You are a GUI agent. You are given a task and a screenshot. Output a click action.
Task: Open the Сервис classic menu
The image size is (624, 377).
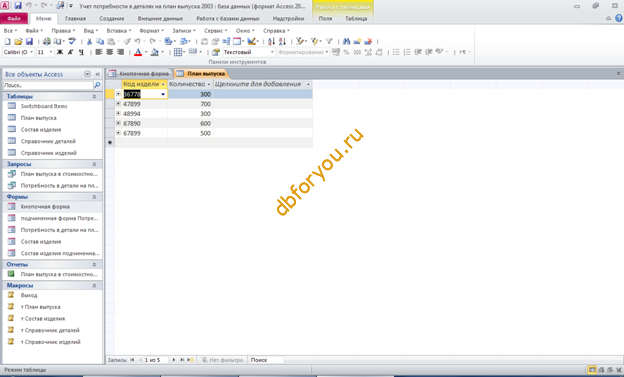coord(215,31)
